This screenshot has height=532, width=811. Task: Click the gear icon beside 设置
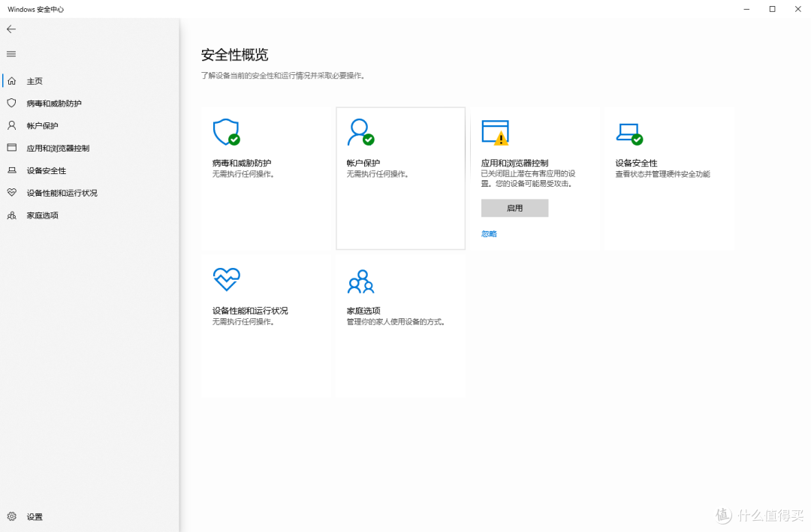coord(12,516)
